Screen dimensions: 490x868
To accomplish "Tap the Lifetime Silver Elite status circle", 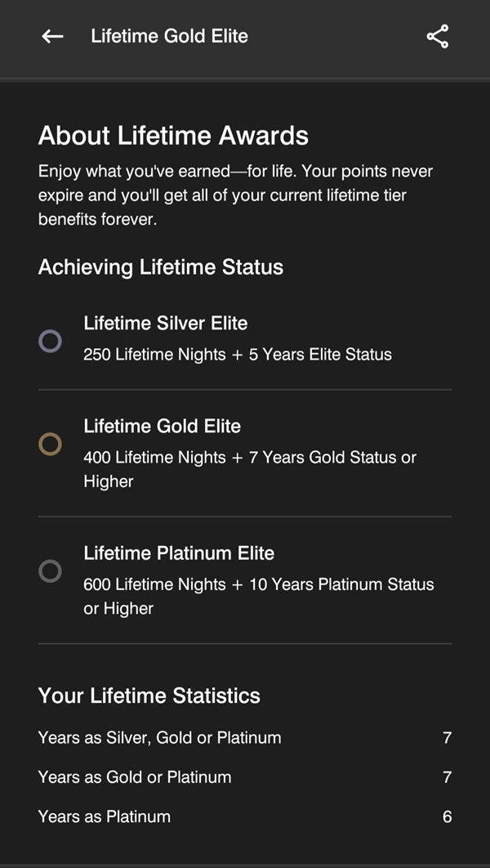I will 50,342.
